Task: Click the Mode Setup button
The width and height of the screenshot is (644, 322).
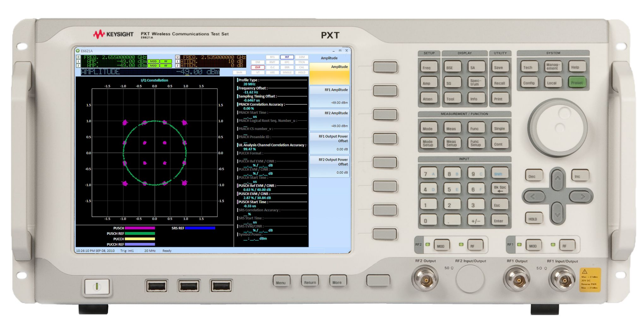Action: (429, 143)
